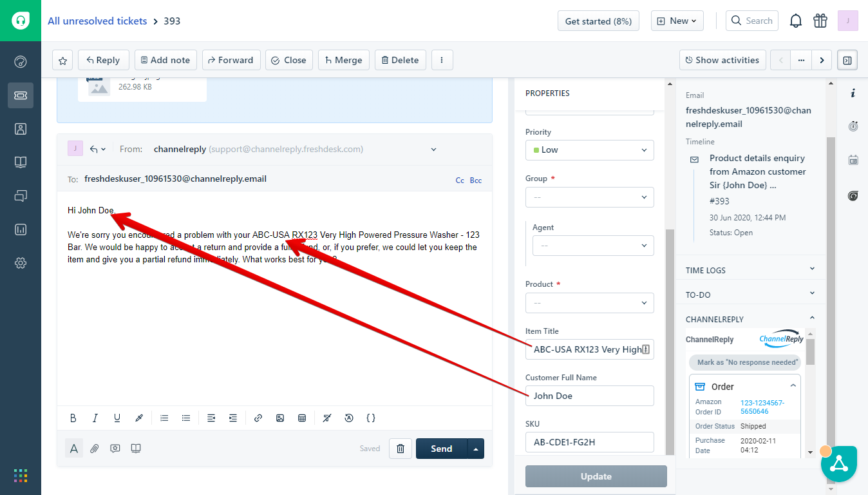Click the Customer Full Name field
Viewport: 868px width, 495px height.
pos(590,396)
